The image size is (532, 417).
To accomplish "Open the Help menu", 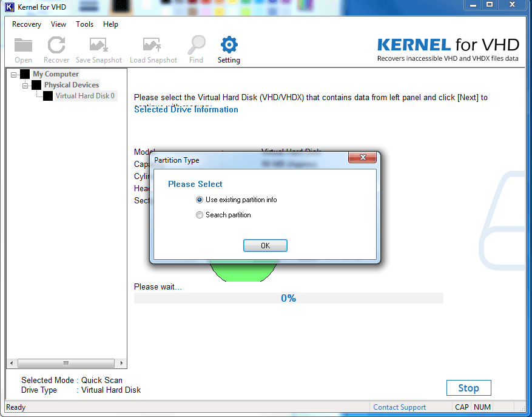I will pos(110,24).
